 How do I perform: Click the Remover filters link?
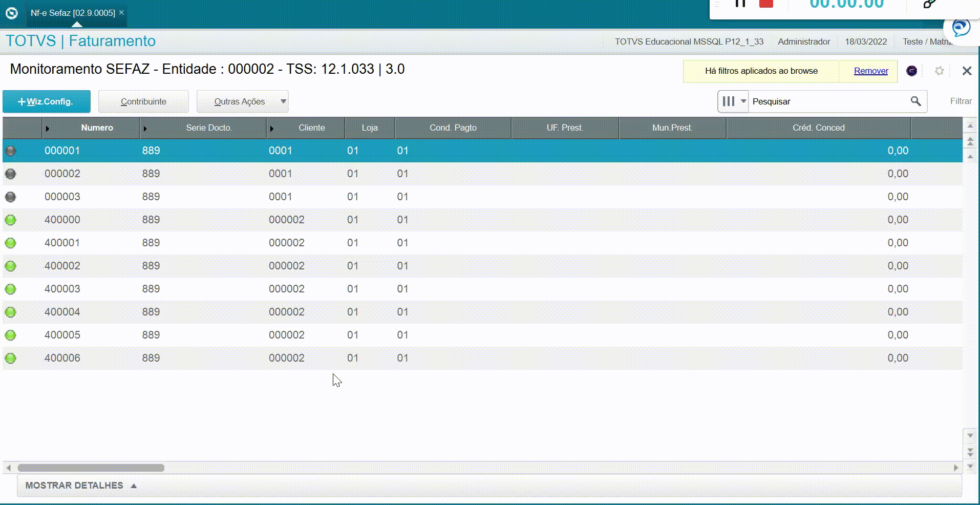tap(871, 71)
